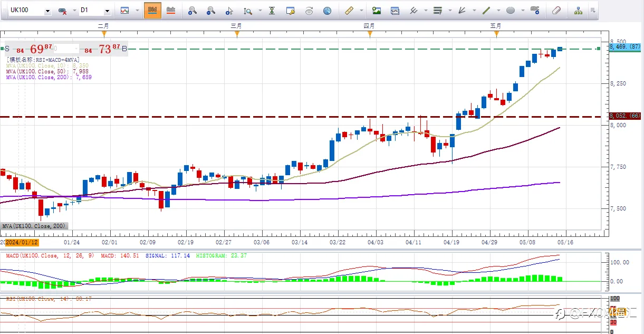Select the eraser tool
The width and height of the screenshot is (644, 334).
point(556,11)
